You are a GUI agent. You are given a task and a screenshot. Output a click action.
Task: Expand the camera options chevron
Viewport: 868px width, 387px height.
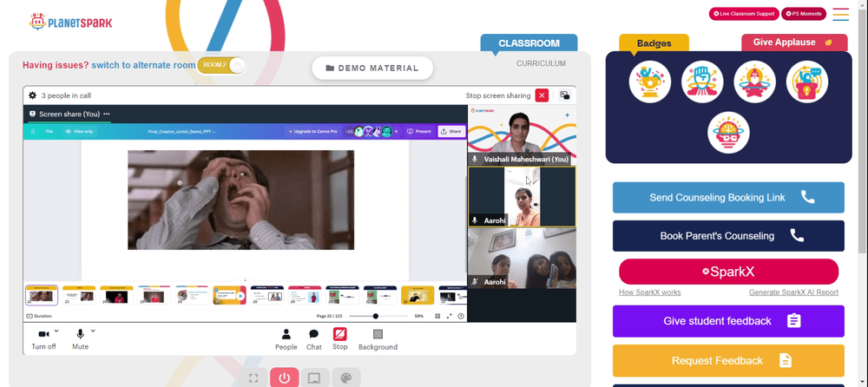tap(56, 331)
